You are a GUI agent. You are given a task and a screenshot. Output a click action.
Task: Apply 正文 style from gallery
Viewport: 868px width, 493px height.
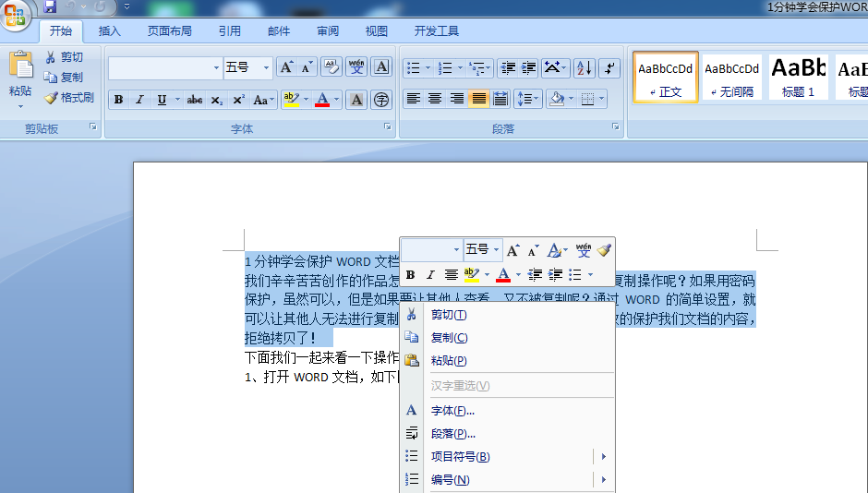coord(666,78)
